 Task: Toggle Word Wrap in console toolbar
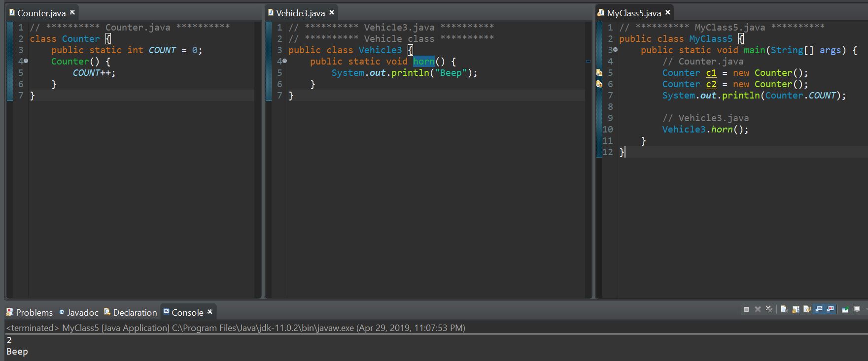point(807,309)
